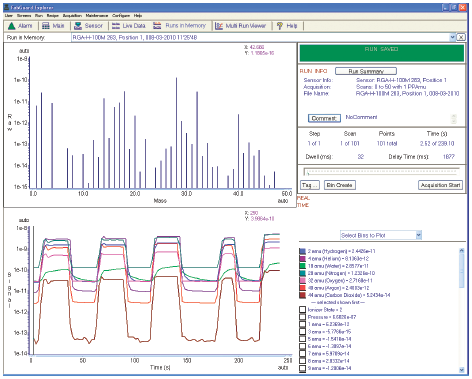Enable the 9 amu bin checkbox
472x379 pixels.
(302, 368)
